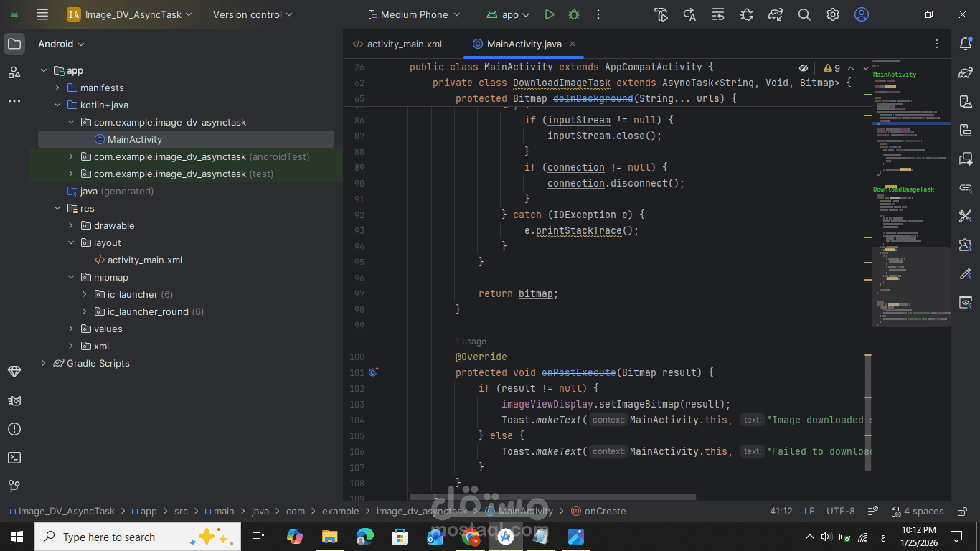
Task: Open the Problems tool window
Action: [14, 429]
